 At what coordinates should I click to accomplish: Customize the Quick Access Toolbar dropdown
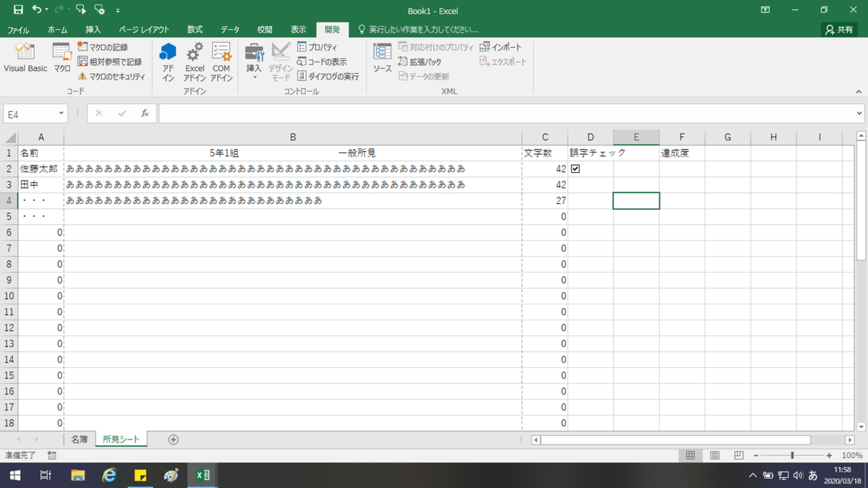118,11
